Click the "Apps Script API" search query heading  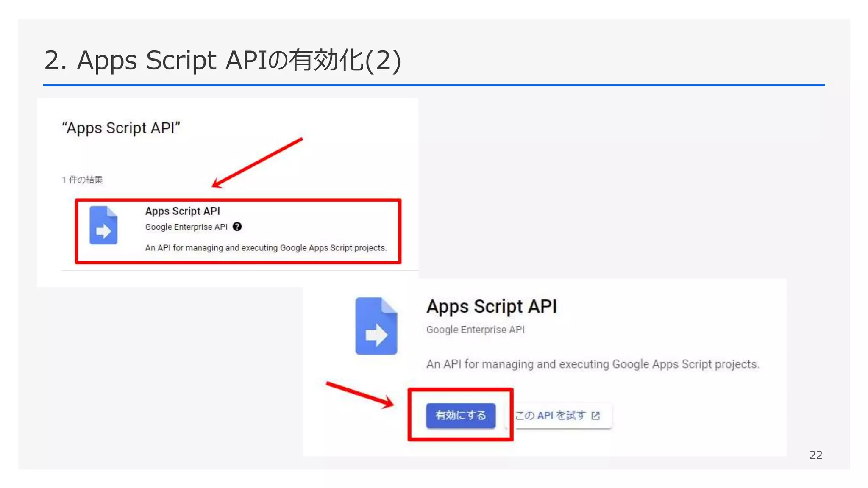coord(121,128)
